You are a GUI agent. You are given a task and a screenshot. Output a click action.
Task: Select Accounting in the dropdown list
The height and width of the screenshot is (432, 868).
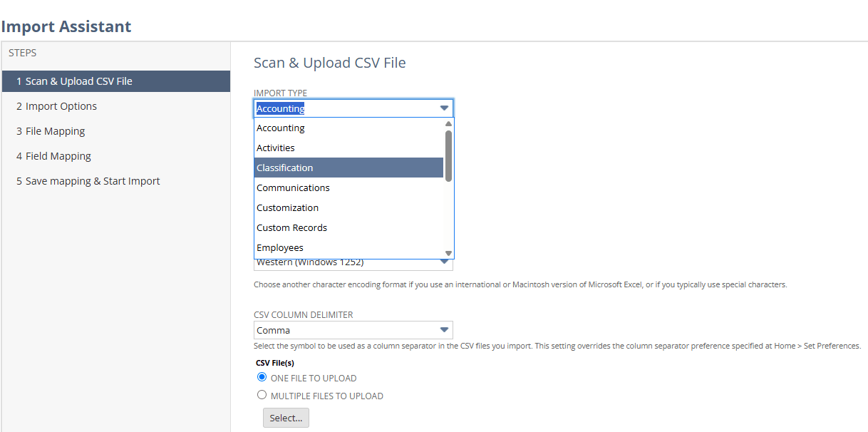click(348, 128)
